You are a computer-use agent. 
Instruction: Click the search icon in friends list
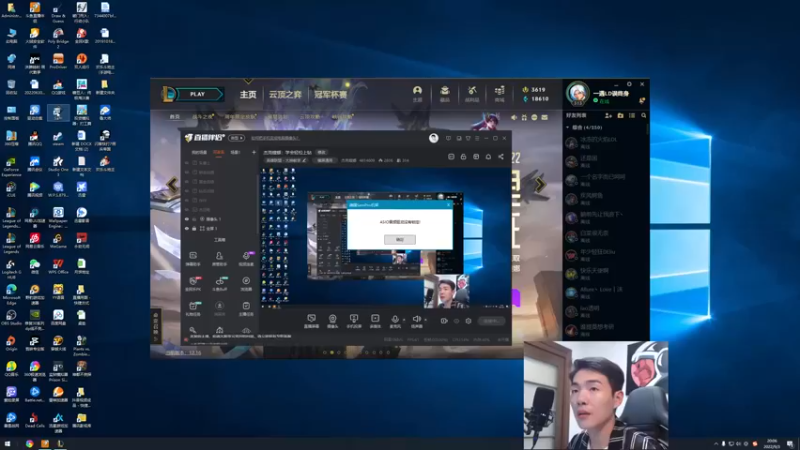(643, 116)
